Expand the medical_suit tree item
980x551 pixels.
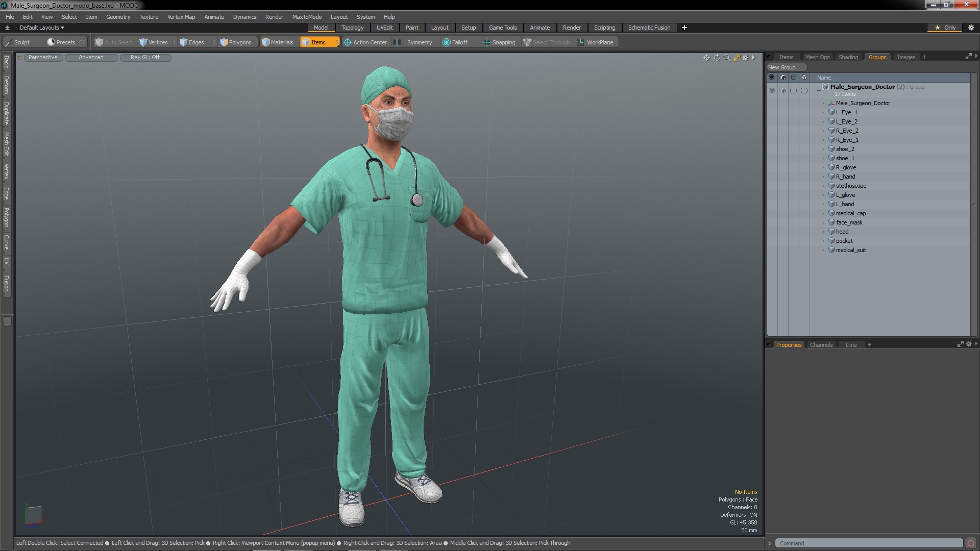(823, 250)
